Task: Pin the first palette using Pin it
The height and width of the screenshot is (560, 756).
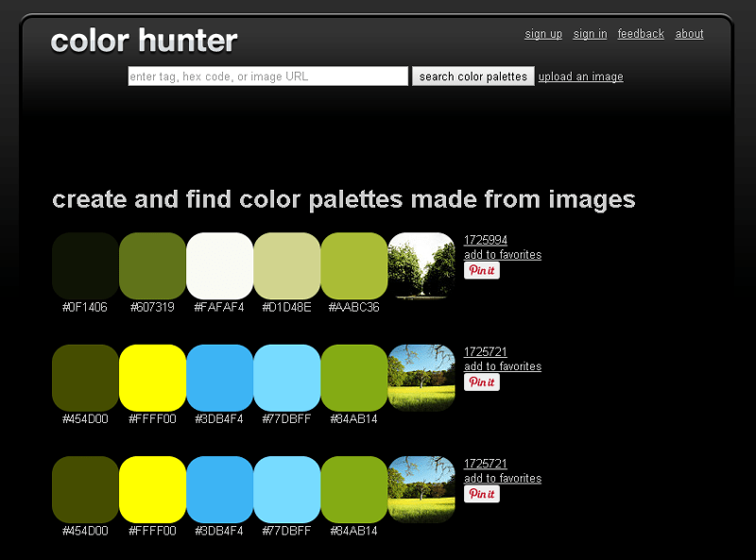Action: click(482, 270)
